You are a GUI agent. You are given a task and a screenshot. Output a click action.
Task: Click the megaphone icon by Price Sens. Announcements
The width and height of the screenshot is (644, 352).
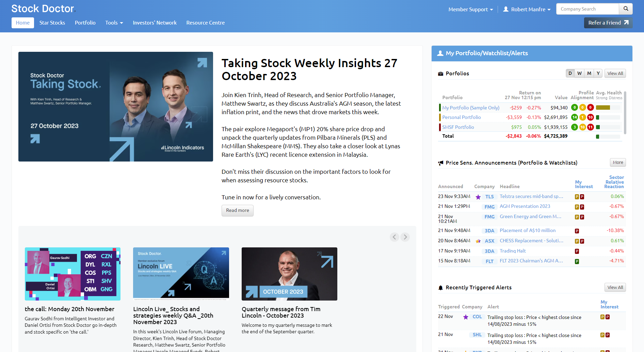441,163
